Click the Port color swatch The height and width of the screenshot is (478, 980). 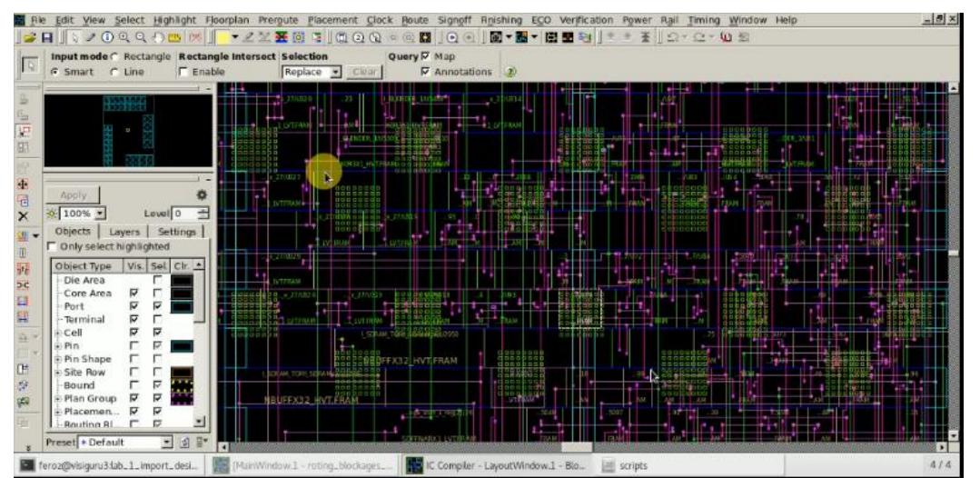pyautogui.click(x=183, y=306)
